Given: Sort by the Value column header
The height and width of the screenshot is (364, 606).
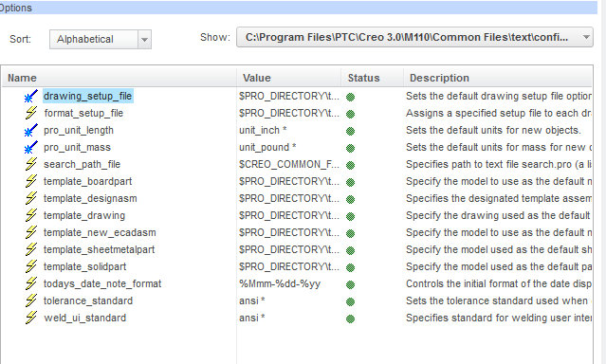Looking at the screenshot, I should point(288,78).
